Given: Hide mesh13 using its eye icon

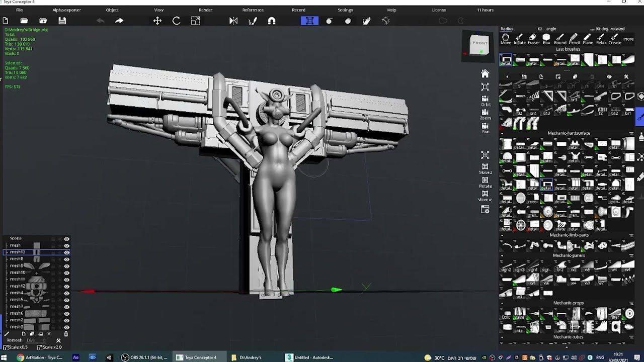Looking at the screenshot, I should [66, 252].
